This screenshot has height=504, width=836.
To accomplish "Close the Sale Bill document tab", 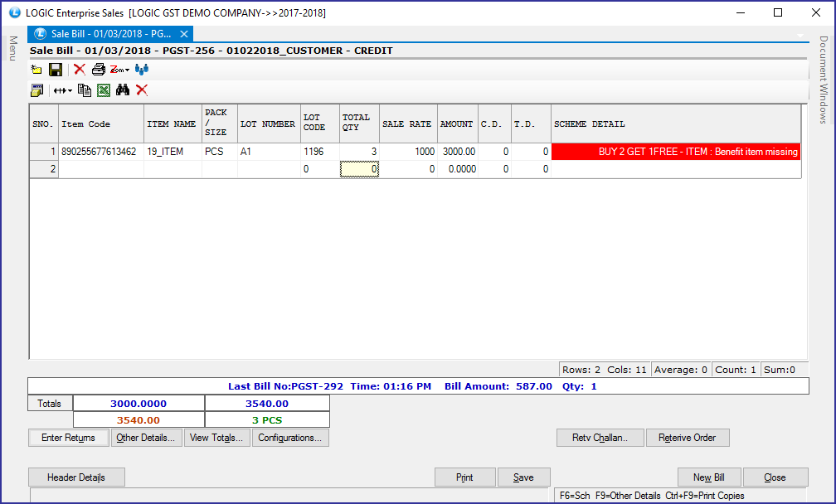I will click(x=184, y=34).
